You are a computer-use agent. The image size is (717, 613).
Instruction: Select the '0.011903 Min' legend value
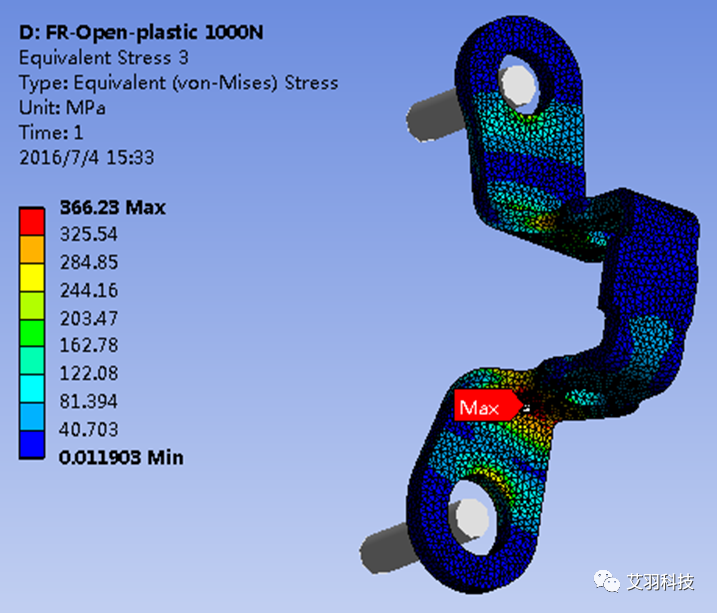(x=121, y=457)
